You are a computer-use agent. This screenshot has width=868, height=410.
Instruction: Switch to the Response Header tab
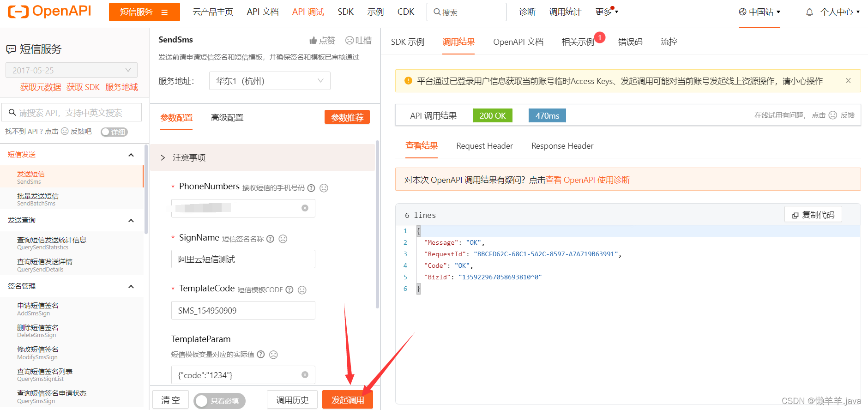point(562,146)
